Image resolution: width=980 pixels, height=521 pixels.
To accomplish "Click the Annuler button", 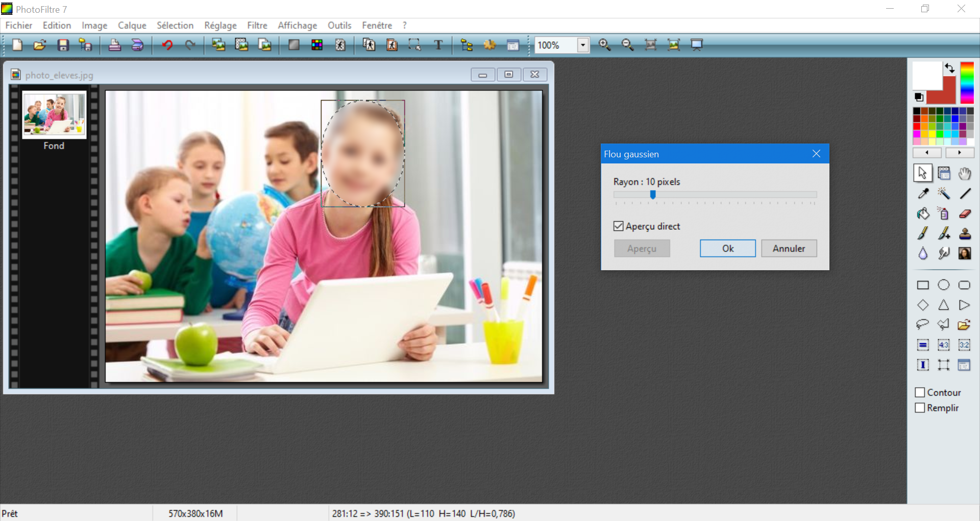I will 789,248.
